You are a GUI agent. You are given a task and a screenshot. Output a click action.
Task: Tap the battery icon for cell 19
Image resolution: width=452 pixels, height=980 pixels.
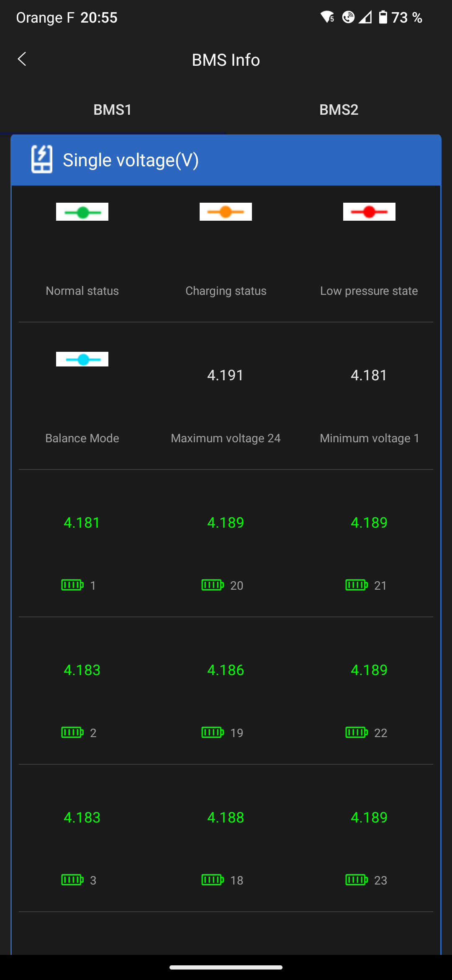213,732
